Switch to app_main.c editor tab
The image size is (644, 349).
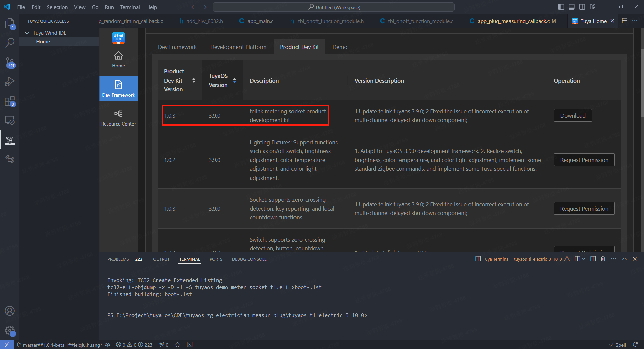pyautogui.click(x=260, y=21)
